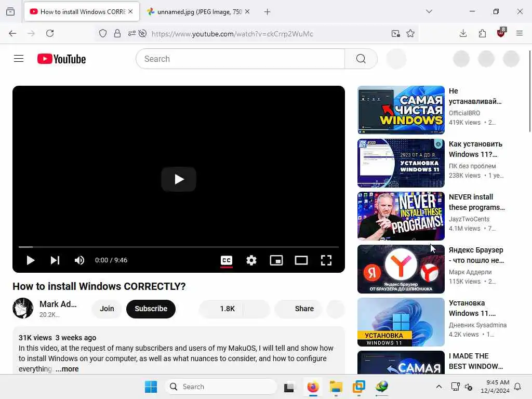Enable miniplayer mode
The height and width of the screenshot is (399, 532).
tap(276, 260)
